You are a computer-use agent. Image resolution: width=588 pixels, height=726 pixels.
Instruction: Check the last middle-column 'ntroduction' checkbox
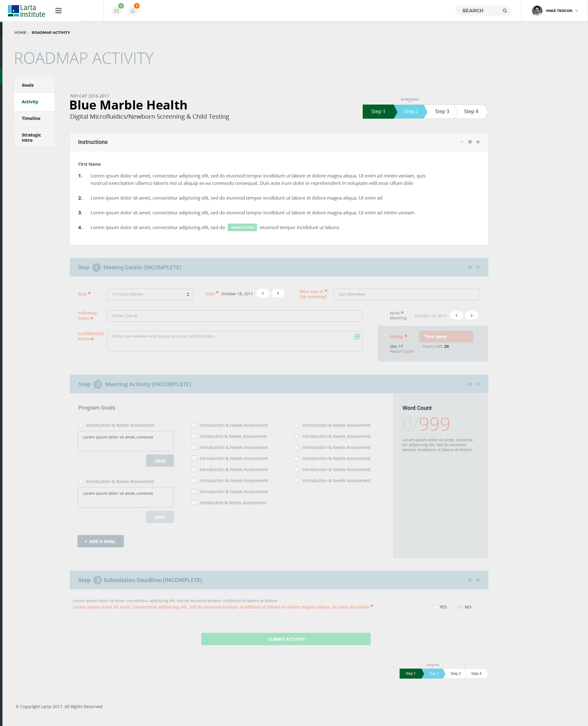coord(195,503)
